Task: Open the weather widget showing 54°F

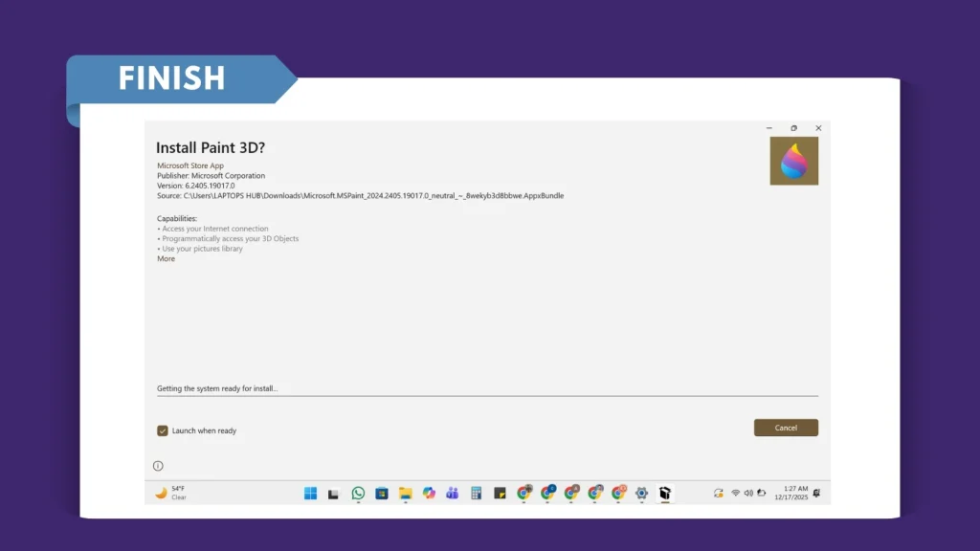Action: pyautogui.click(x=170, y=493)
